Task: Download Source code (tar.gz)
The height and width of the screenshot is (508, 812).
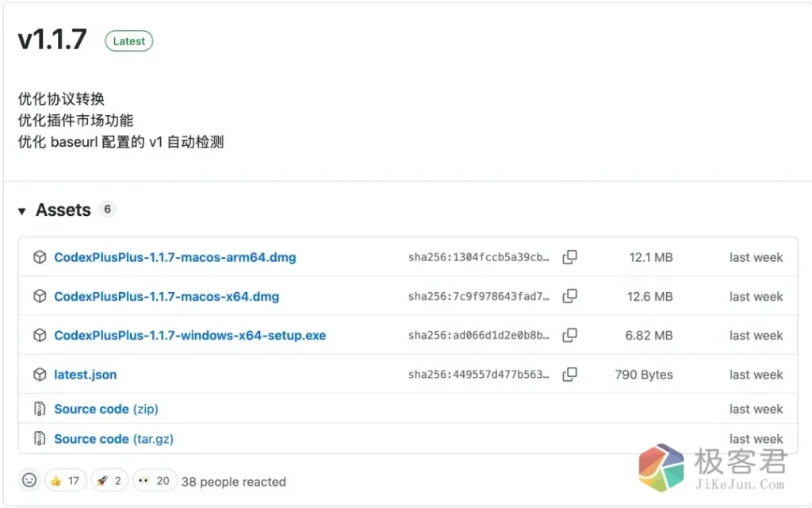Action: coord(113,439)
